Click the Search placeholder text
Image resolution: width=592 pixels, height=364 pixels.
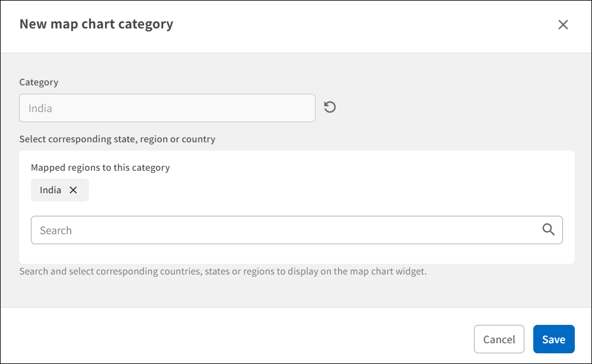(56, 231)
